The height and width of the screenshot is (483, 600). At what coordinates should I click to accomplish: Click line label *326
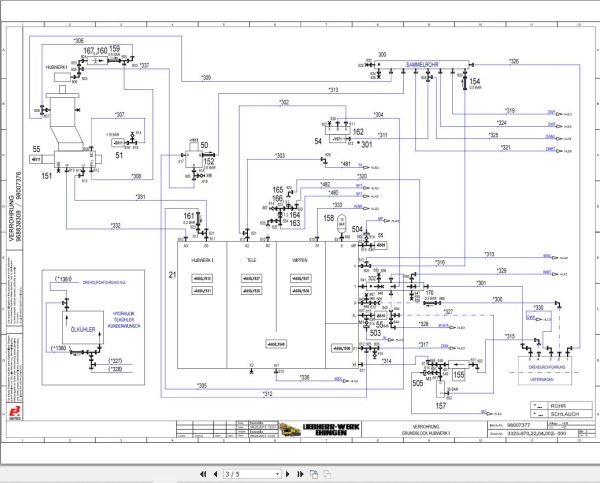point(514,61)
